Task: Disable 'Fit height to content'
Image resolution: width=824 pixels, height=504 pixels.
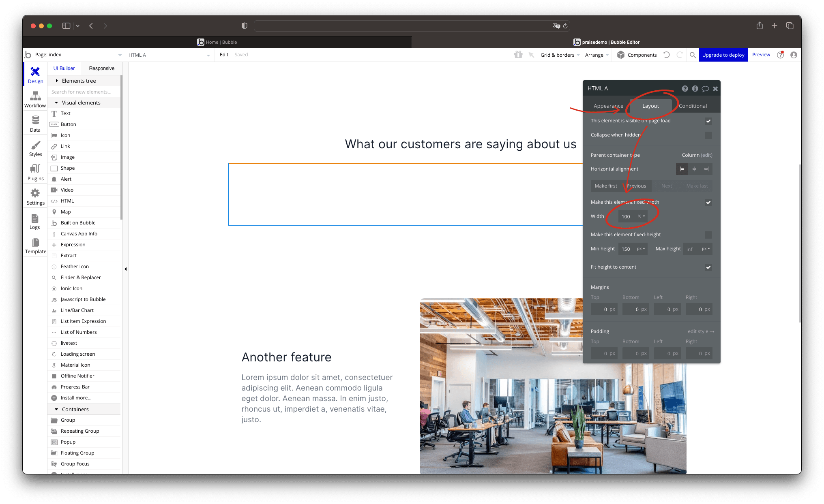Action: click(708, 267)
